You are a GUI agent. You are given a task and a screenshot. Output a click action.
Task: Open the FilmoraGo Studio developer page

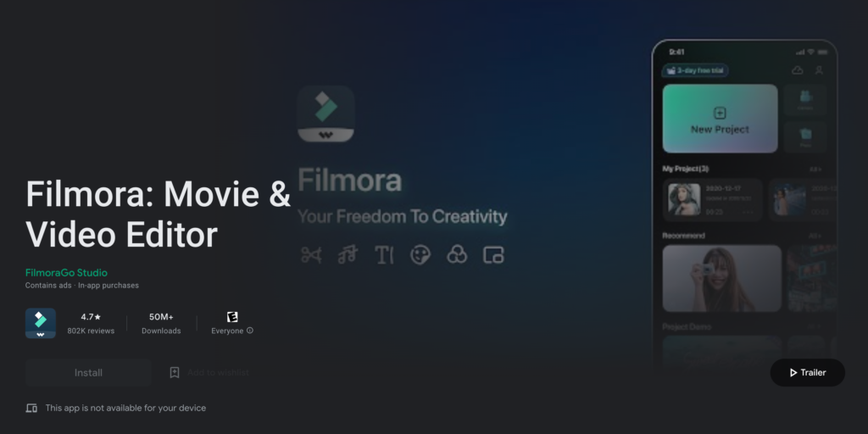(x=66, y=272)
